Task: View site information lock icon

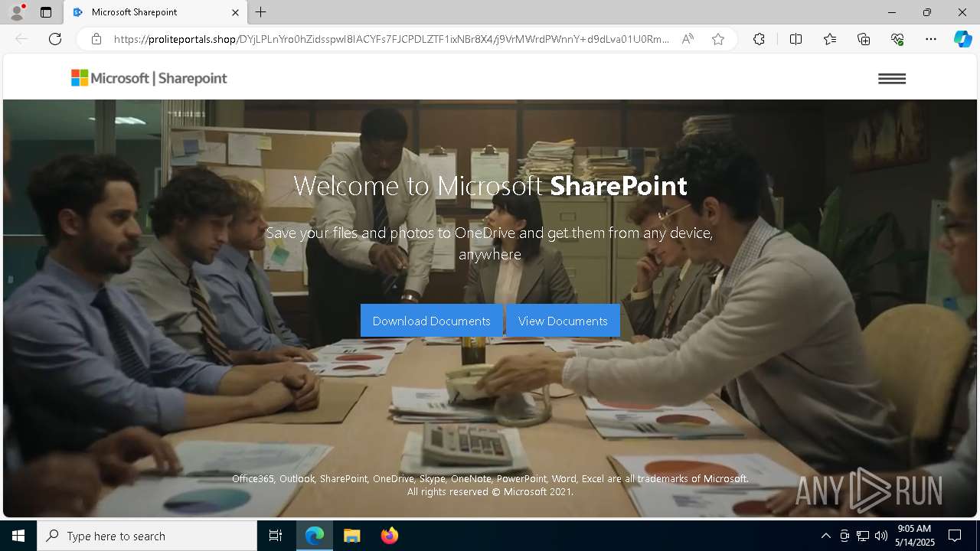Action: (96, 39)
